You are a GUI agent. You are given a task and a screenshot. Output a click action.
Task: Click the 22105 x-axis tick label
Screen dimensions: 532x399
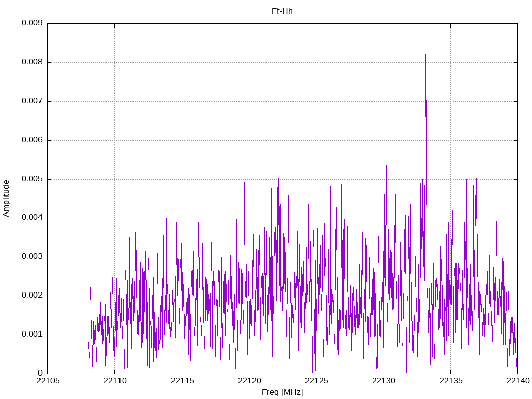(x=48, y=381)
